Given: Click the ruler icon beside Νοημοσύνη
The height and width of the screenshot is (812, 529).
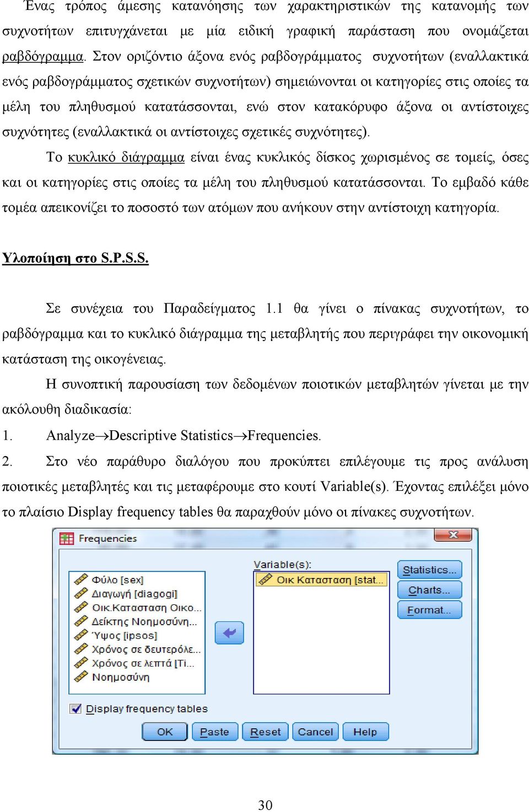Looking at the screenshot, I should click(82, 676).
